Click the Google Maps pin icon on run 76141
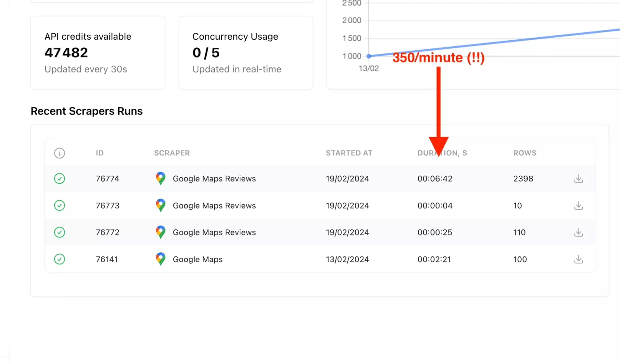Screen dimensions: 620x364 [160, 259]
